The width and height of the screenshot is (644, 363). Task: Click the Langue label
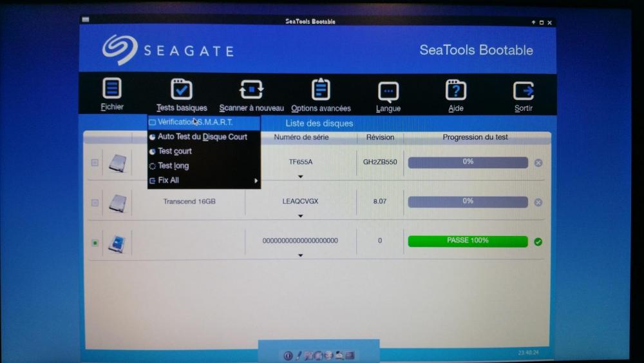click(x=388, y=108)
